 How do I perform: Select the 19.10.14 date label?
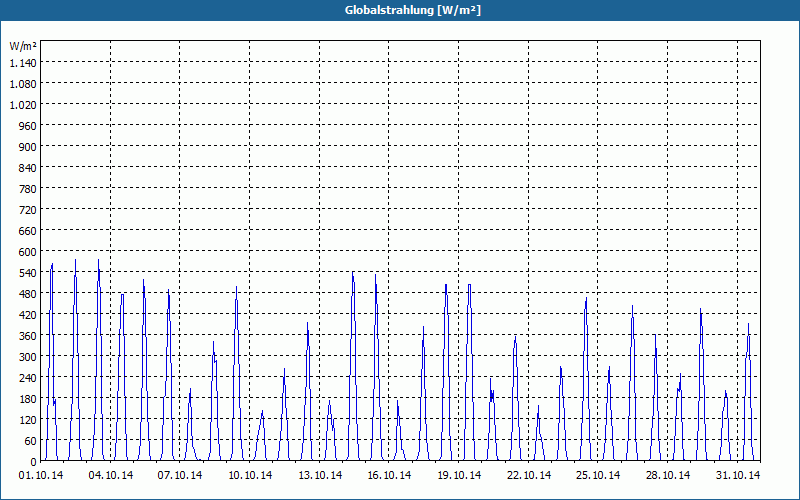point(459,476)
